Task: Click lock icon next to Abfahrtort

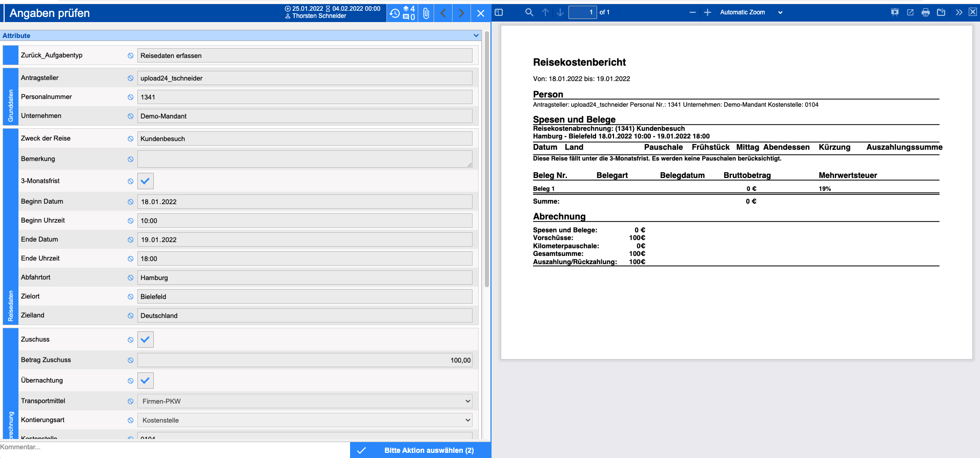Action: coord(131,277)
